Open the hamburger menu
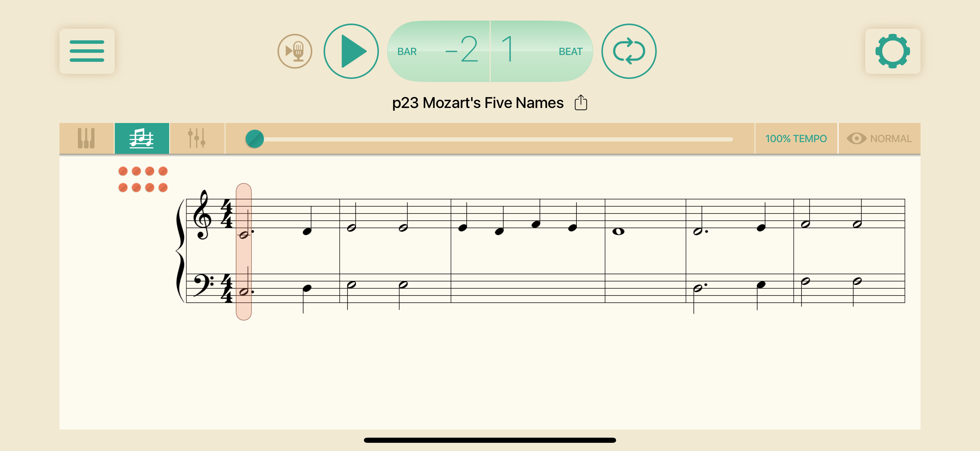Viewport: 980px width, 451px height. click(x=87, y=51)
